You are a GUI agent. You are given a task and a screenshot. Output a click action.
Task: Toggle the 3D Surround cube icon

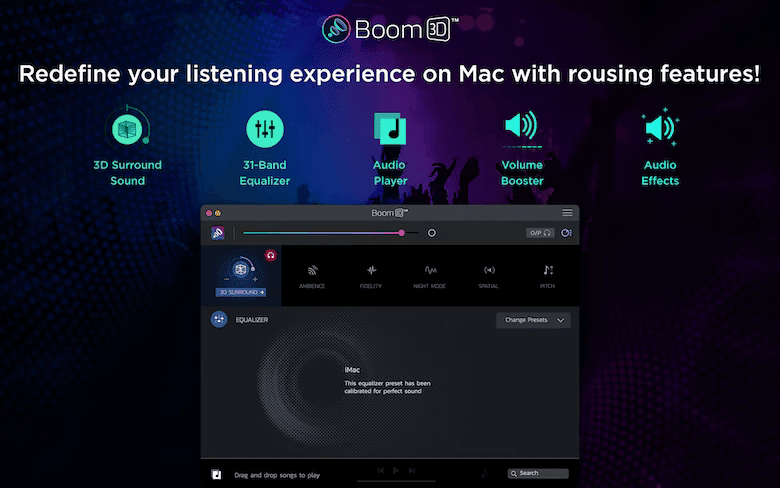241,270
